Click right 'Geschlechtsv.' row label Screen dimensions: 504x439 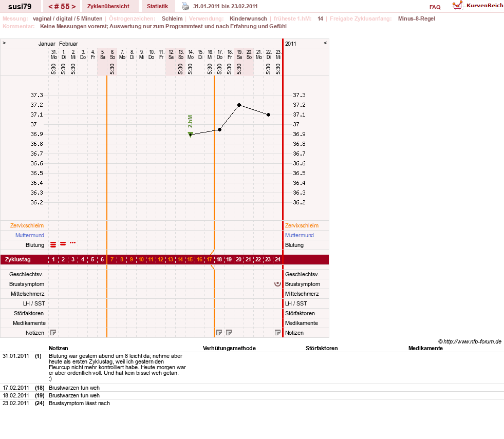tap(302, 274)
